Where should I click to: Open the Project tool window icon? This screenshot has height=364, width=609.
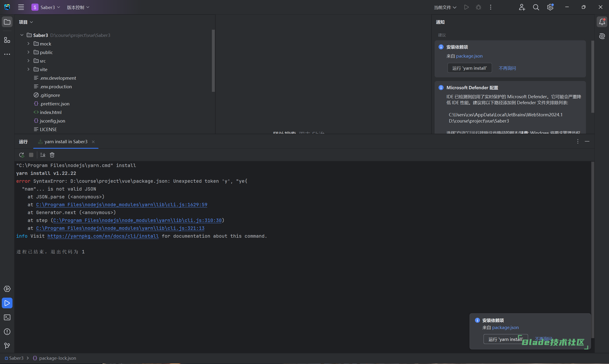(7, 22)
